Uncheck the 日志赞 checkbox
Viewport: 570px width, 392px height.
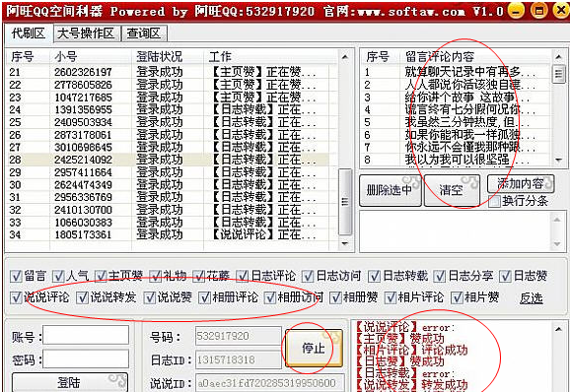coord(505,276)
